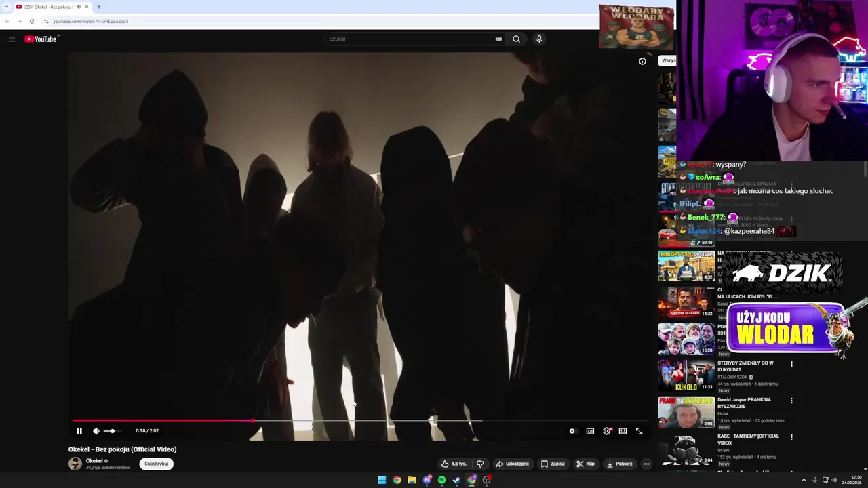
Task: Like the video (4,5 tys.)
Action: pyautogui.click(x=454, y=464)
